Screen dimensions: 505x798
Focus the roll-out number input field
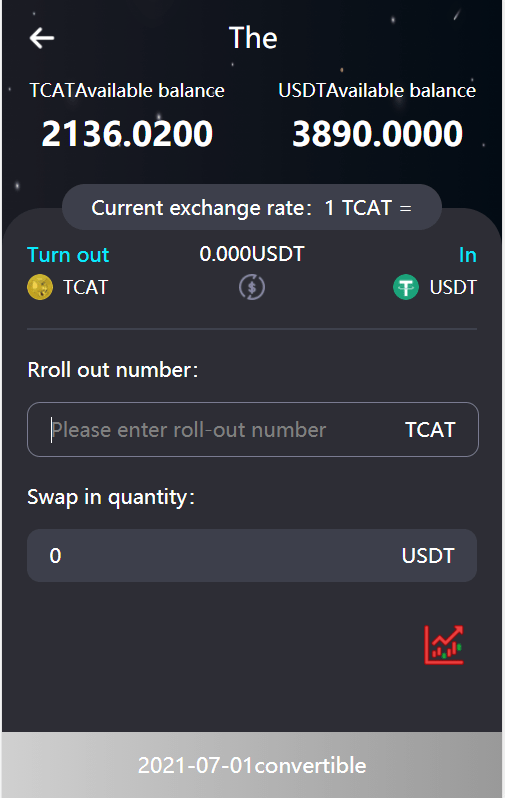(x=252, y=430)
